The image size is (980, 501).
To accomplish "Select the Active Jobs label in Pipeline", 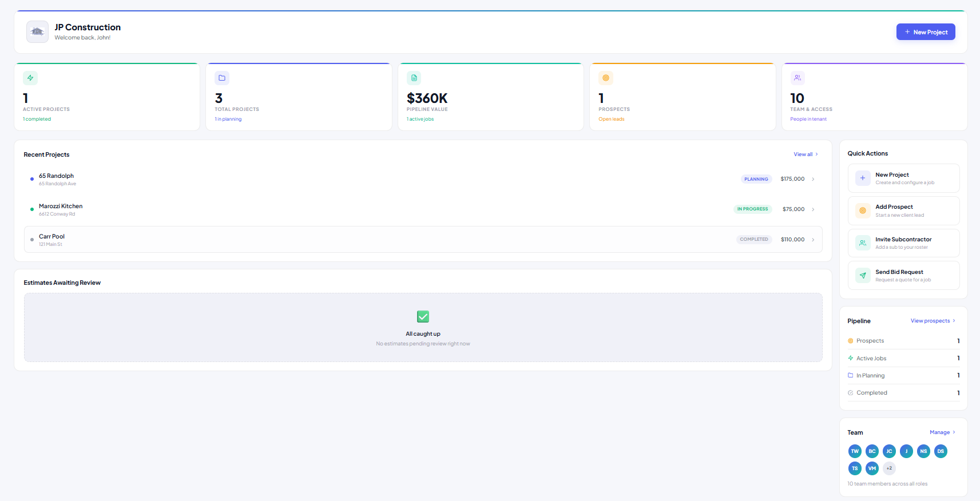I will tap(871, 358).
